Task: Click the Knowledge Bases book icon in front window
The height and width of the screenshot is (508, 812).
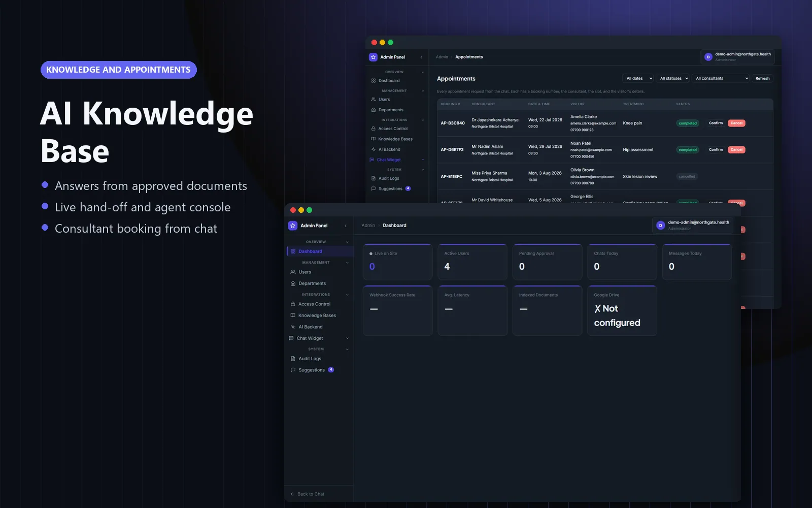Action: [x=293, y=315]
